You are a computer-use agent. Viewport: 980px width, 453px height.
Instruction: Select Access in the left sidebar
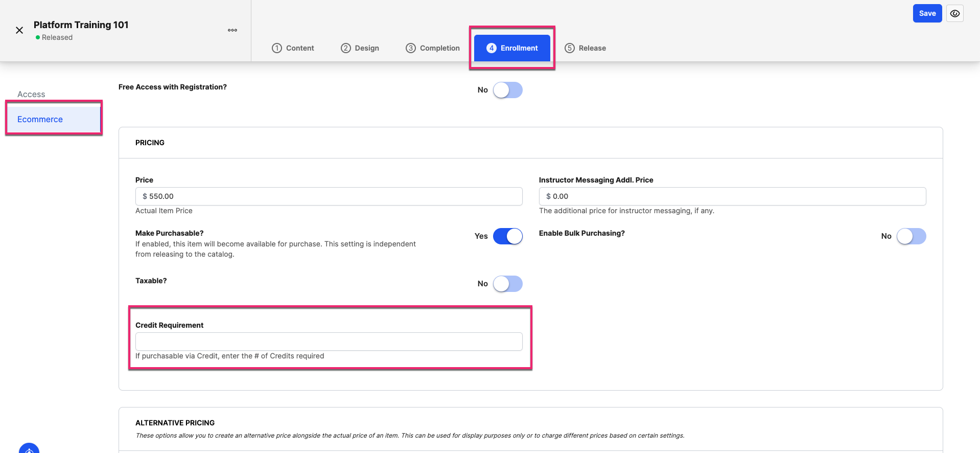tap(31, 94)
